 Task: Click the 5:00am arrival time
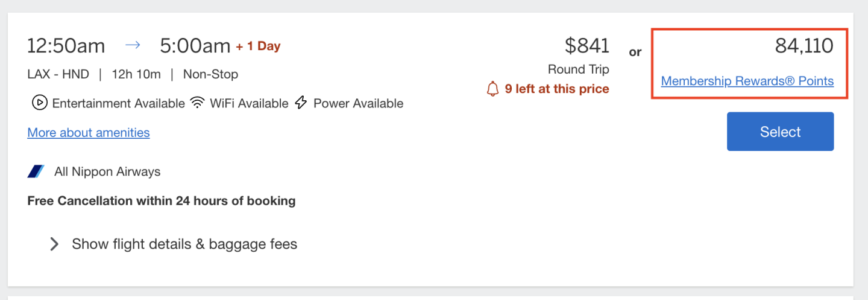195,45
